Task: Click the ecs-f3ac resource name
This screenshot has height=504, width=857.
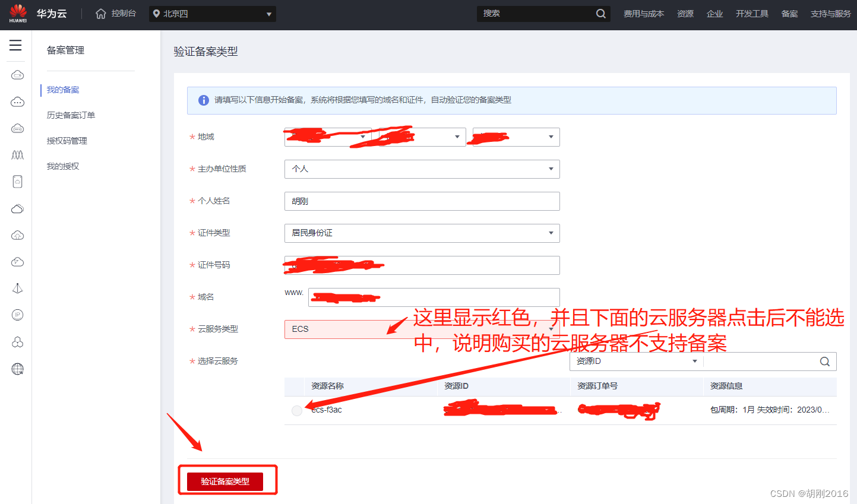Action: (327, 410)
